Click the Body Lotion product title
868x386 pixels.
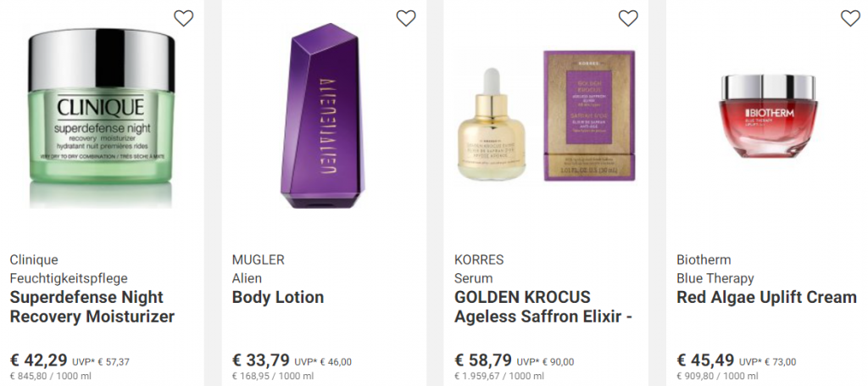[278, 298]
